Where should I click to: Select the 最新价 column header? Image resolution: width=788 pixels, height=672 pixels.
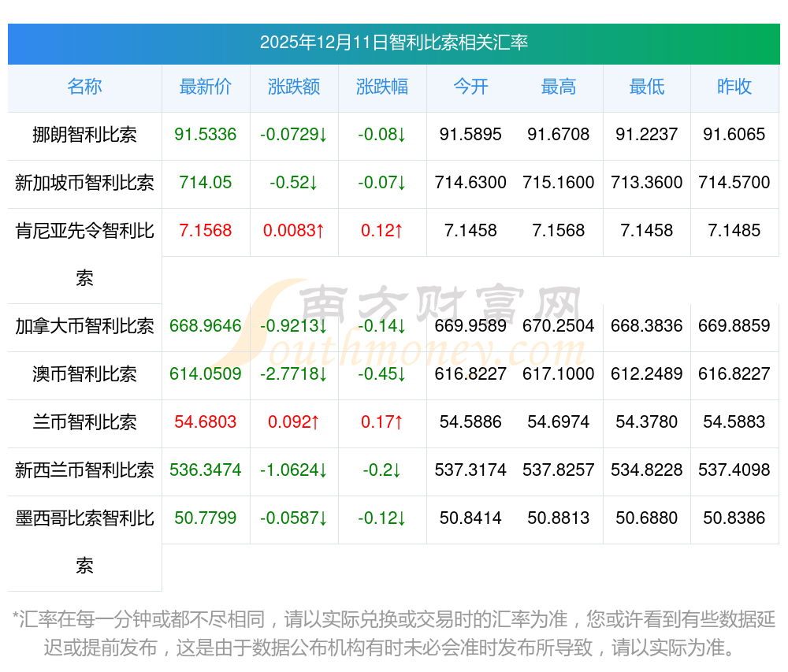coord(206,87)
